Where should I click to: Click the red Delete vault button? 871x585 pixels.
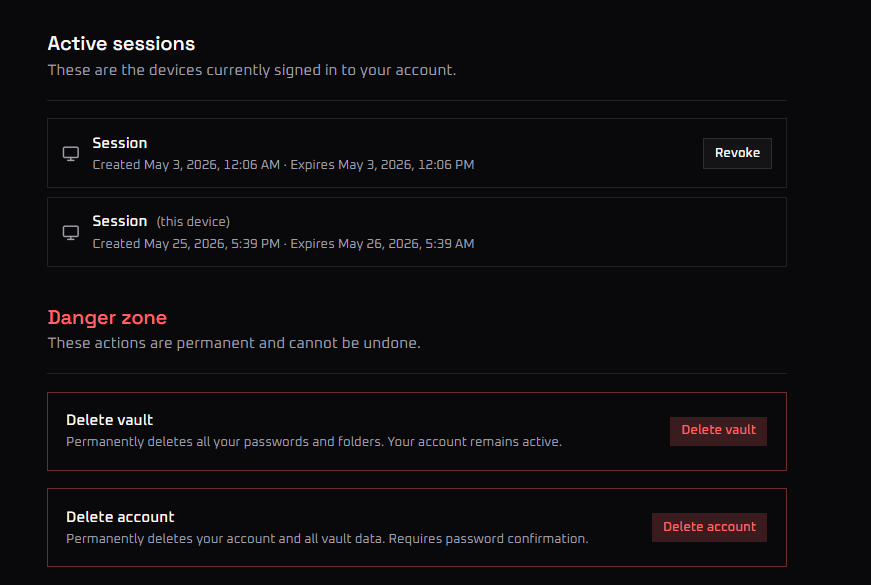(718, 431)
